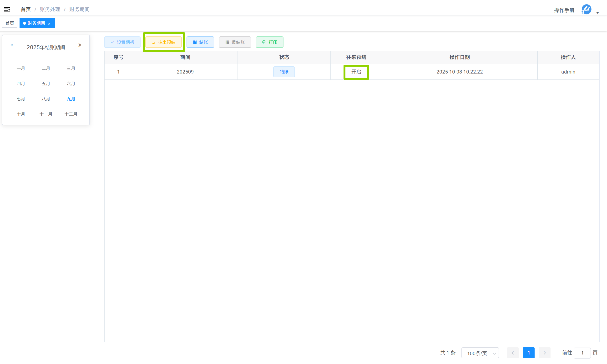Click the 往来预结 toolbar button
Screen dimensions: 607x364
click(163, 42)
